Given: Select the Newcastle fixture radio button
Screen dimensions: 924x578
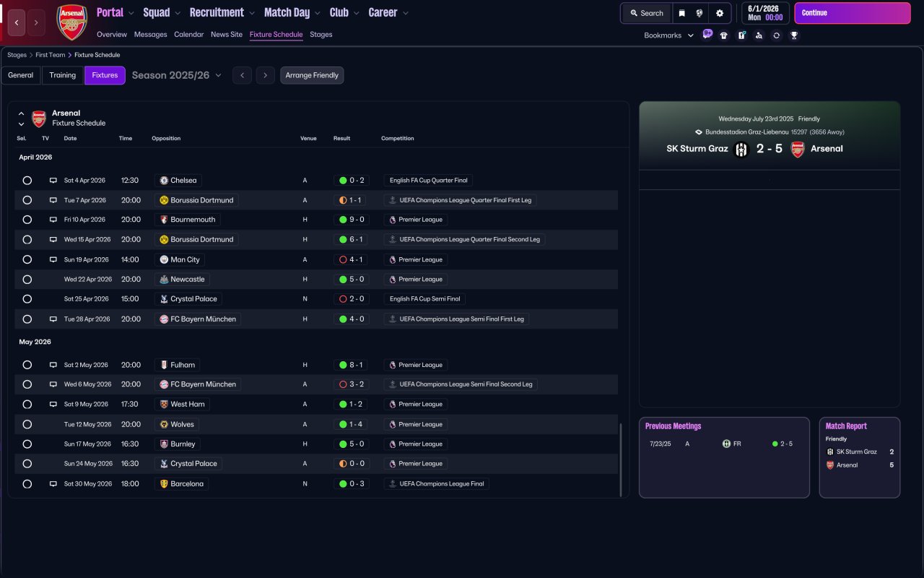Looking at the screenshot, I should [x=27, y=280].
